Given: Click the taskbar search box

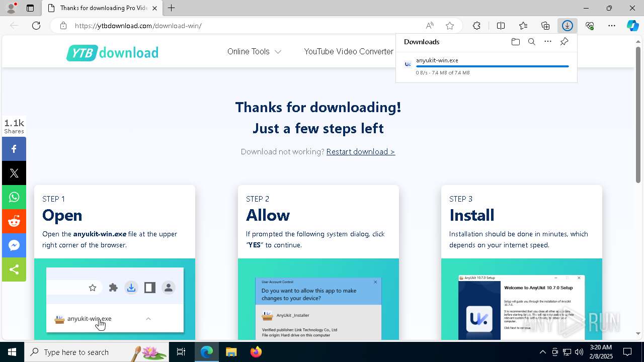Looking at the screenshot, I should click(x=97, y=352).
